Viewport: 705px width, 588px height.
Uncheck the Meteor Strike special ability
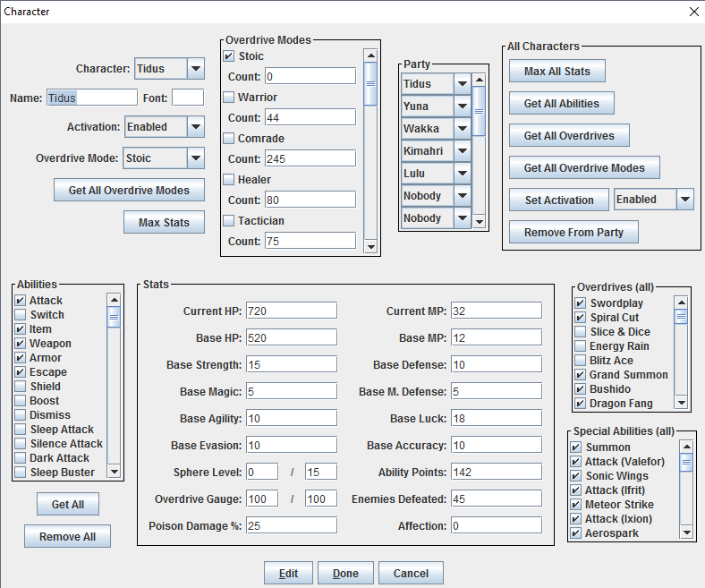pos(576,505)
